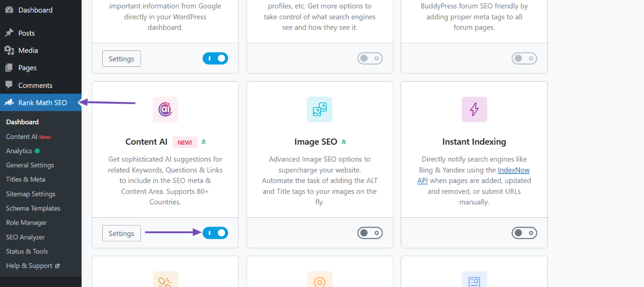
Task: Click the green upgrade chevrons beside Image SEO
Action: (x=344, y=142)
